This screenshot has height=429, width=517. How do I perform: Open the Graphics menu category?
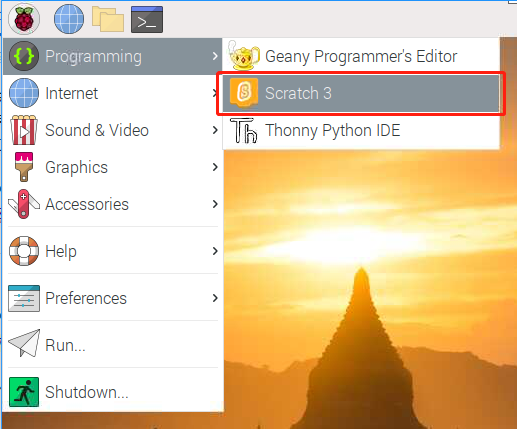coord(113,167)
